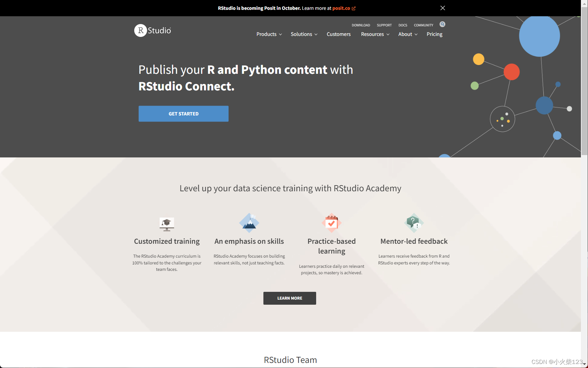This screenshot has width=588, height=368.
Task: Click the Mentor-led feedback heading
Action: (414, 241)
